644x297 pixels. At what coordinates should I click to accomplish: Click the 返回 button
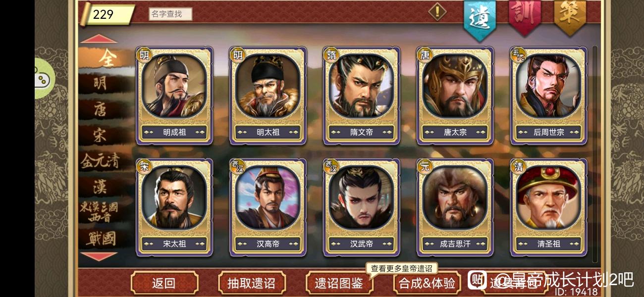coord(164,283)
